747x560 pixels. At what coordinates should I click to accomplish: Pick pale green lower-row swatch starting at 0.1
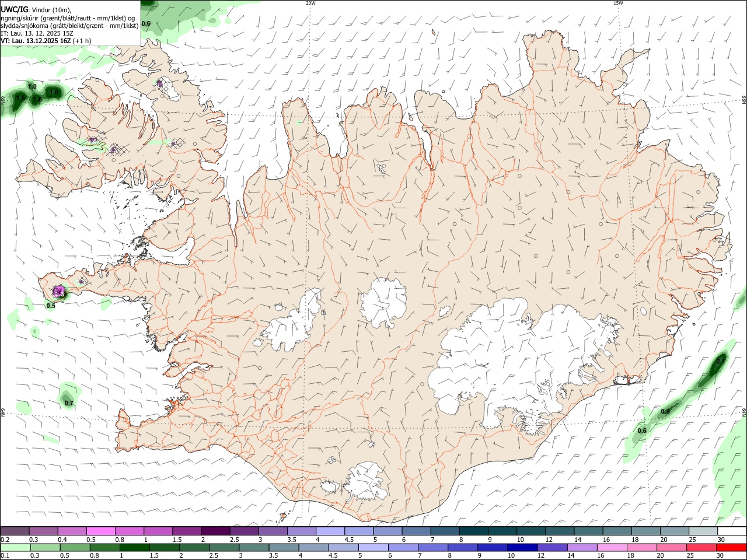tap(15, 547)
